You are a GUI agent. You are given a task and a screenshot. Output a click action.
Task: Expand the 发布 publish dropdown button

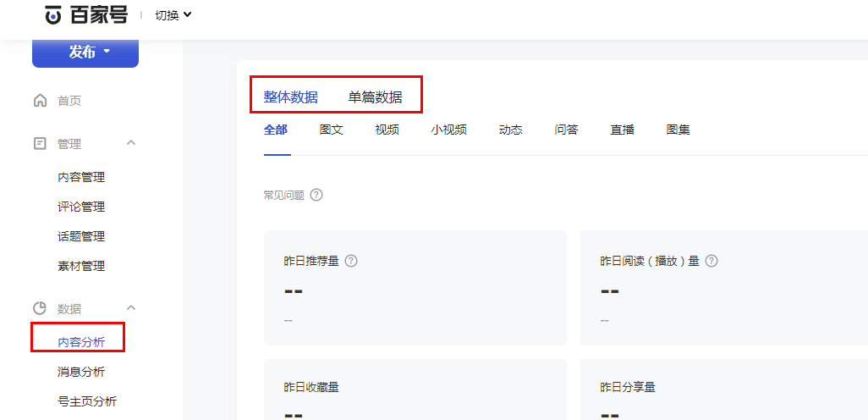pyautogui.click(x=85, y=52)
